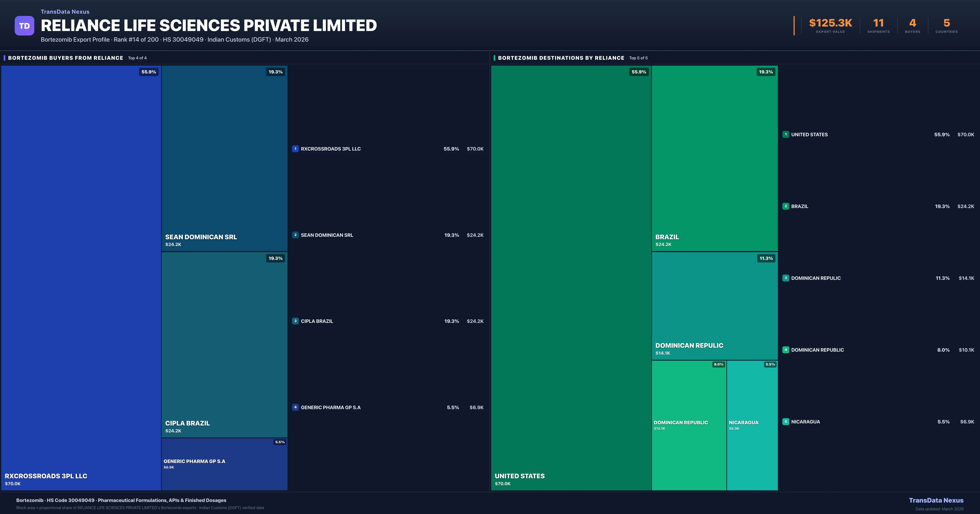Click the rank badge 4 beside GENERIC PHARMA GP S.A
The height and width of the screenshot is (514, 980).
coord(296,407)
